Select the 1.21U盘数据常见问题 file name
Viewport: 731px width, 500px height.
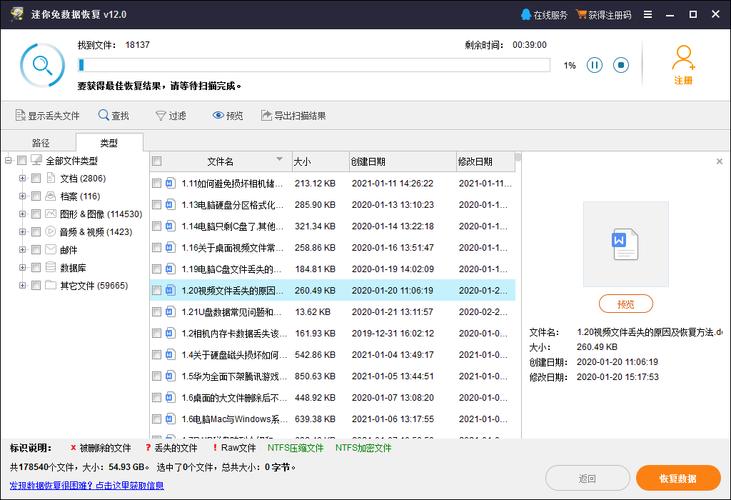pos(232,312)
